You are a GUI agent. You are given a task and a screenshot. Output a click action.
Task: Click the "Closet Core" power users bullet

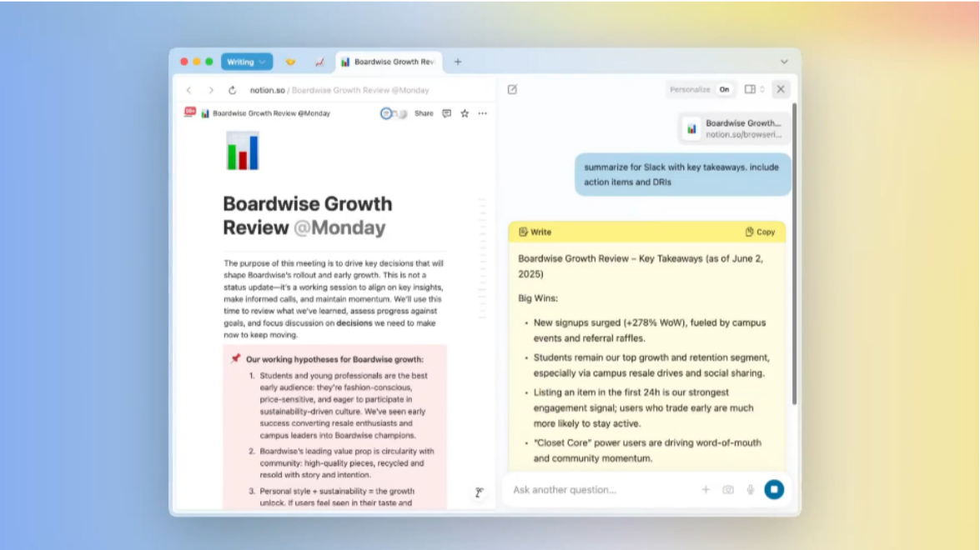point(647,451)
